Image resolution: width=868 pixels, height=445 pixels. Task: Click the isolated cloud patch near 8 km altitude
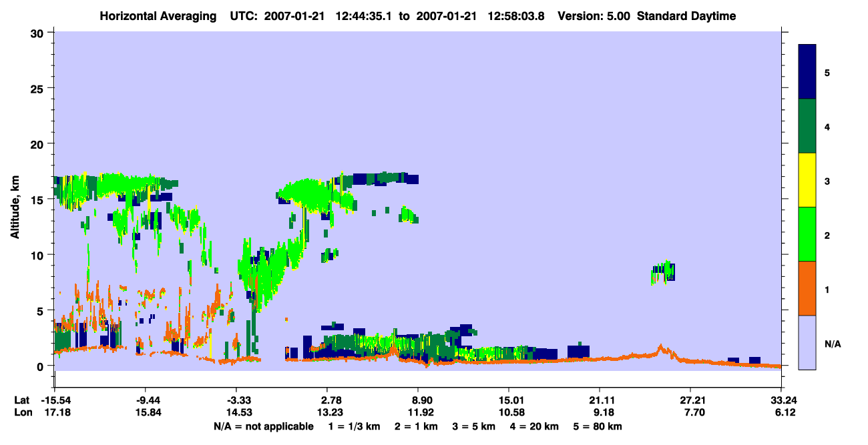point(663,272)
